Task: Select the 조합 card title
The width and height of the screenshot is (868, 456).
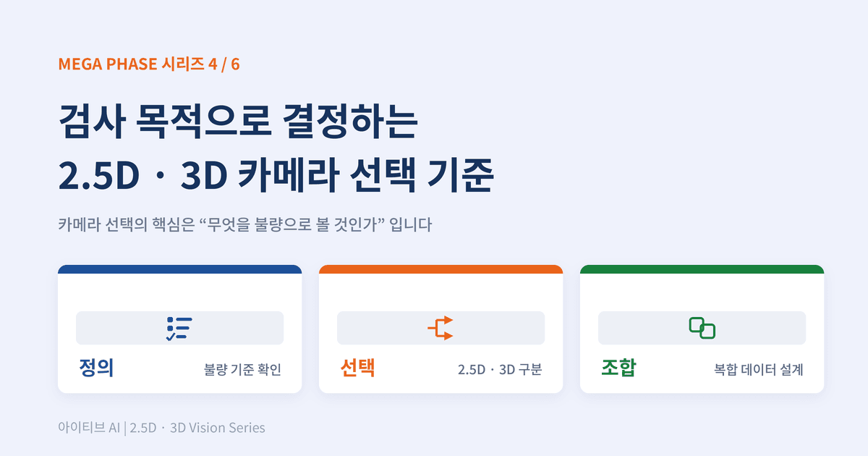Action: click(618, 368)
